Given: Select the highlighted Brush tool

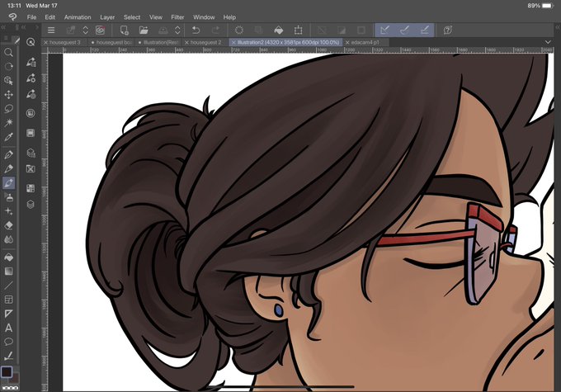Looking at the screenshot, I should 8,183.
